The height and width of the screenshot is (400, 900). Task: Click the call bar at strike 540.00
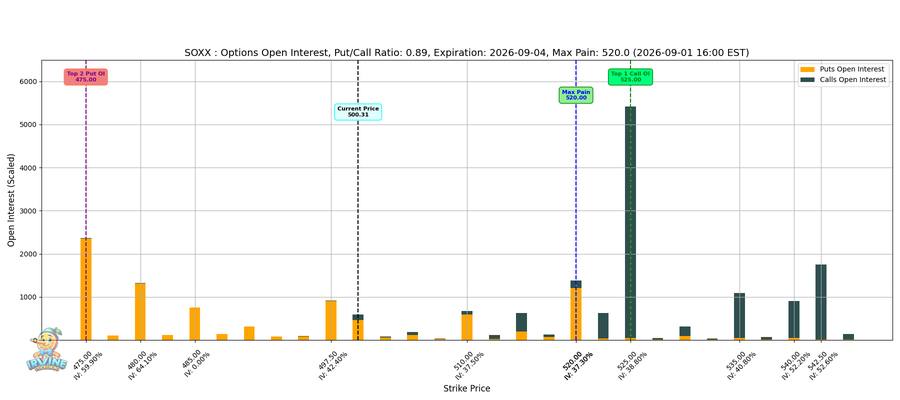tap(794, 320)
